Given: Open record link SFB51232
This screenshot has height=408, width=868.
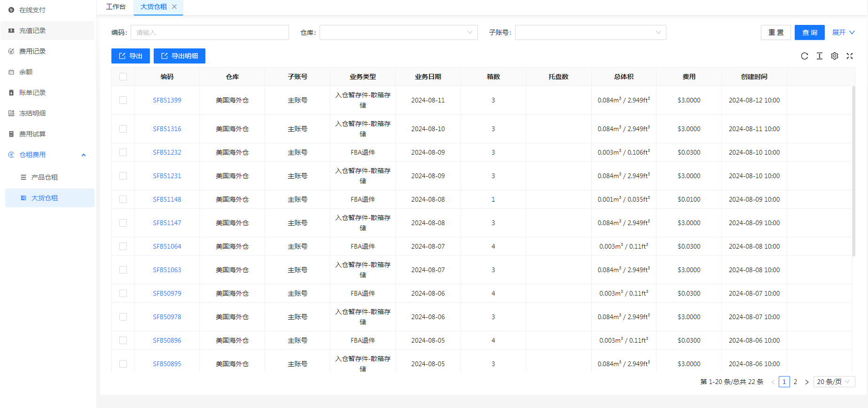Looking at the screenshot, I should [x=167, y=152].
